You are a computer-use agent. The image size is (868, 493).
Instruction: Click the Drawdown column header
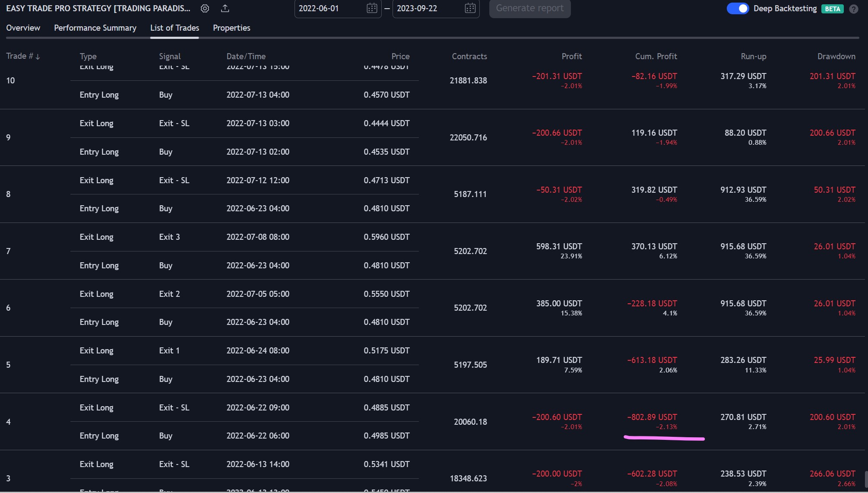(x=836, y=56)
